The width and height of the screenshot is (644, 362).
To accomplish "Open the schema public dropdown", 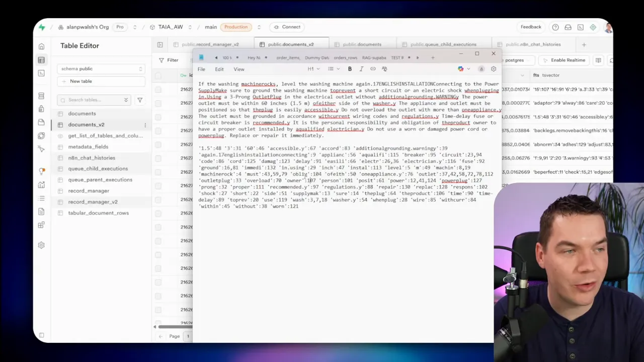I will coord(101,69).
